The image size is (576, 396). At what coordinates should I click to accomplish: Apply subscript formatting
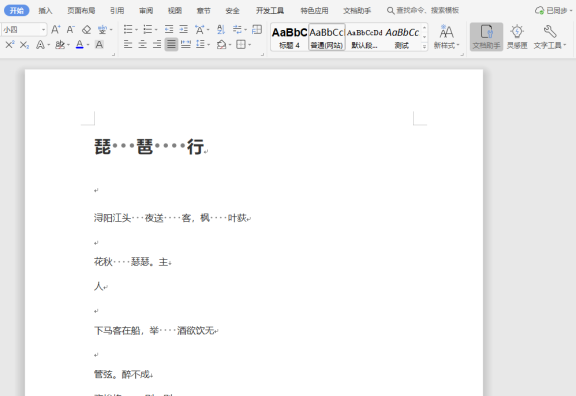(24, 45)
